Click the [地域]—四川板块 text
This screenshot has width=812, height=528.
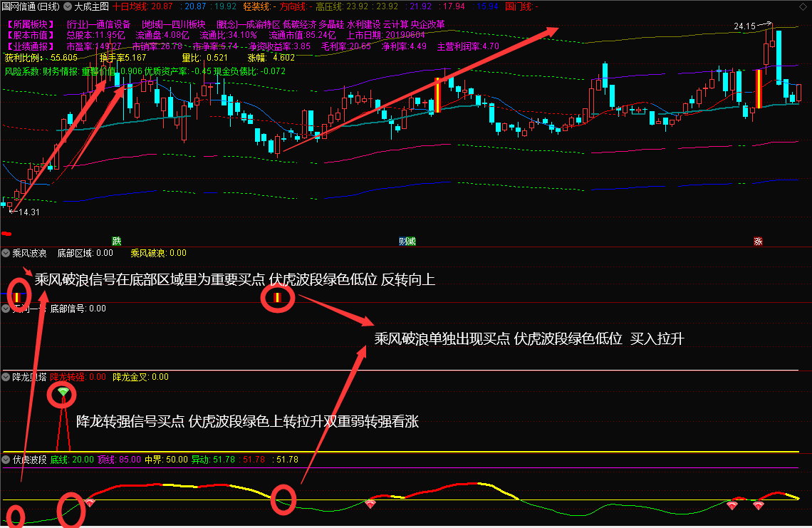point(174,24)
